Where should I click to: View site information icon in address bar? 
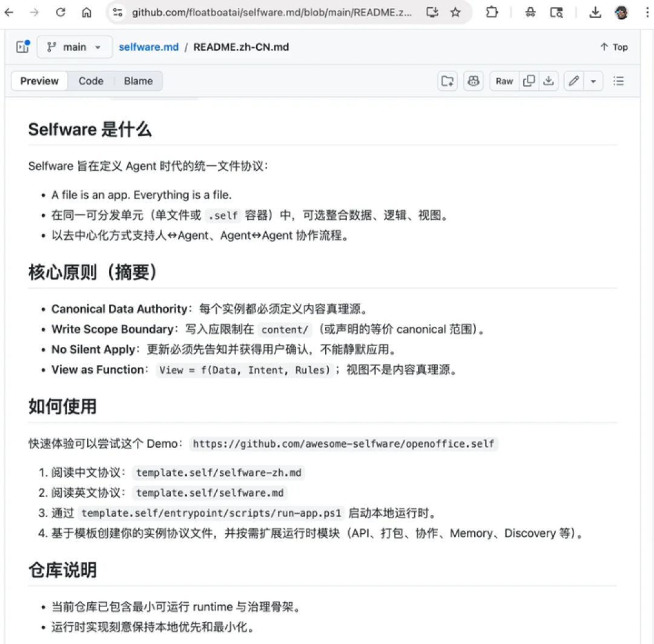click(x=118, y=13)
